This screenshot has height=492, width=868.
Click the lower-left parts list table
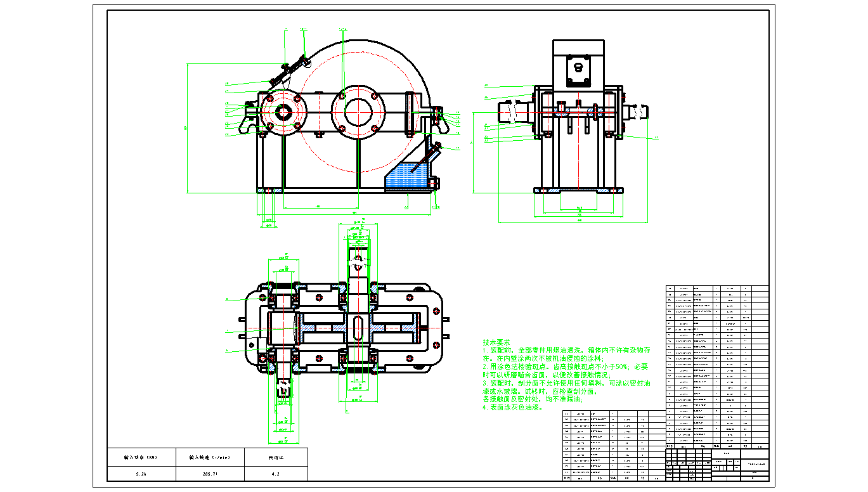pyautogui.click(x=614, y=444)
